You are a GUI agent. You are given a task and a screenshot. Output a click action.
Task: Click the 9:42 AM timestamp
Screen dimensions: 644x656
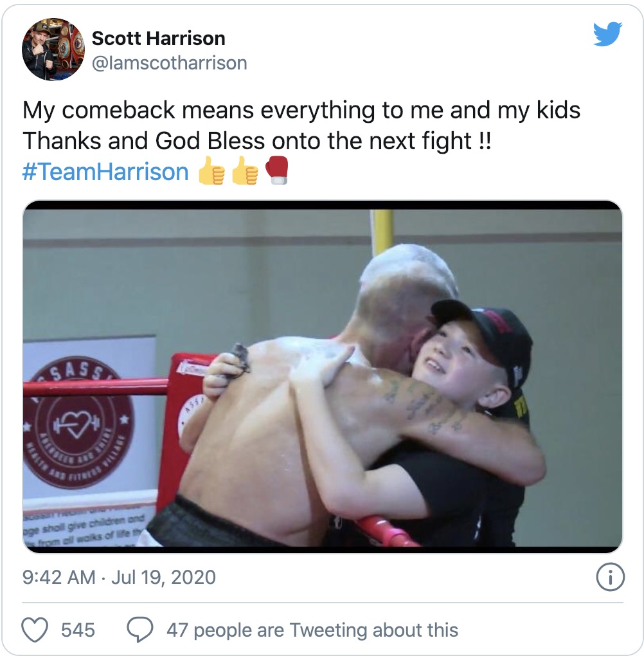pos(59,578)
